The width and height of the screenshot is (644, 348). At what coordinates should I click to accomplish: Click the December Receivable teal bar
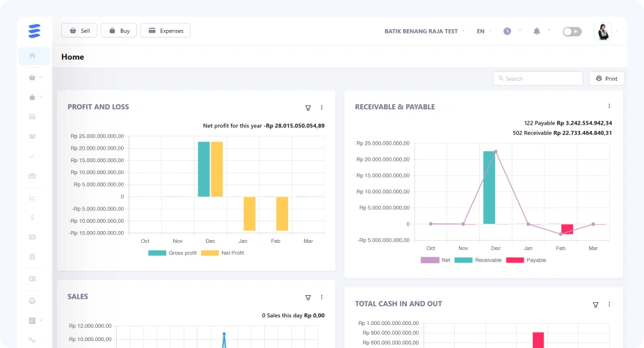tap(489, 188)
